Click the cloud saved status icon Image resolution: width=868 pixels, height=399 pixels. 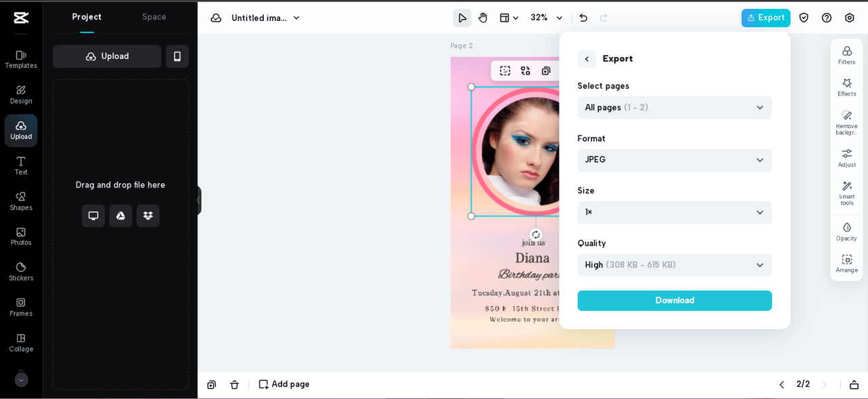coord(216,18)
